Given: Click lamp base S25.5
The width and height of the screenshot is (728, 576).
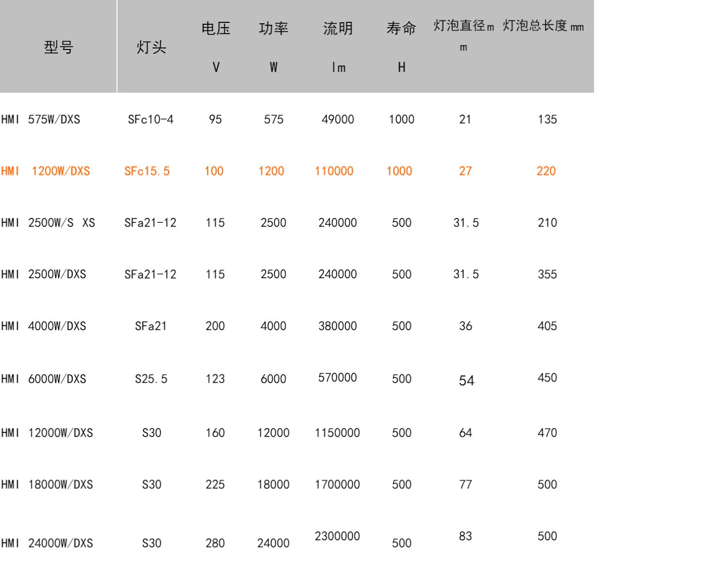Looking at the screenshot, I should (151, 379).
